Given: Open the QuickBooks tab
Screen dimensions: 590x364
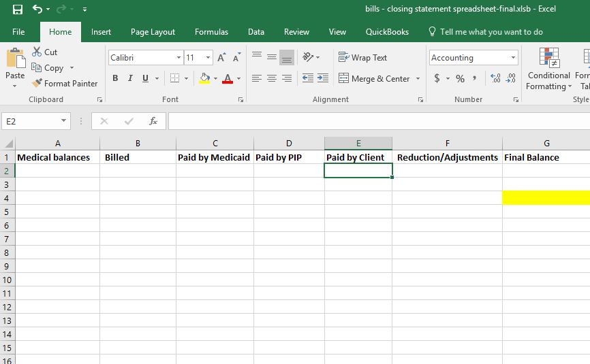Looking at the screenshot, I should (x=387, y=32).
